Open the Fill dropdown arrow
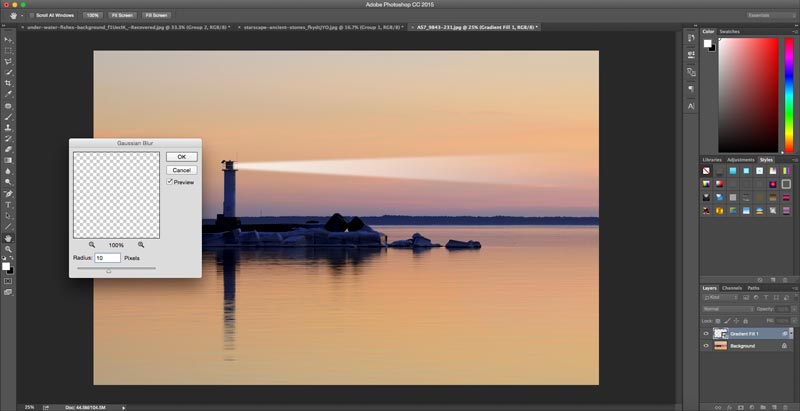 (x=792, y=321)
